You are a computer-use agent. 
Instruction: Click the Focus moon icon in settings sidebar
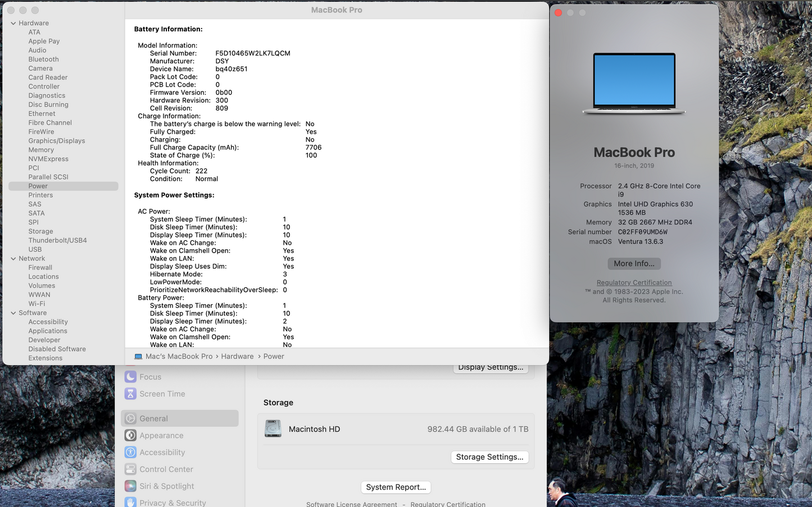click(x=130, y=377)
